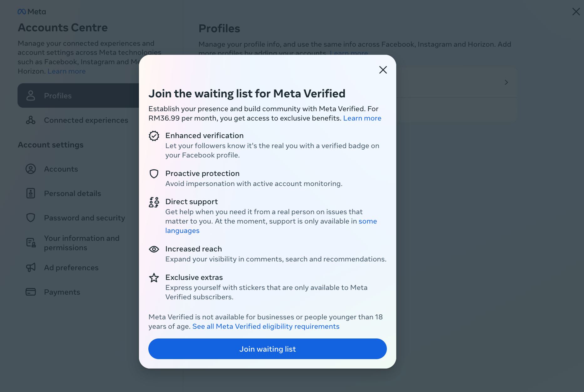Viewport: 584px width, 392px height.
Task: Click the Payments card icon
Action: point(31,292)
